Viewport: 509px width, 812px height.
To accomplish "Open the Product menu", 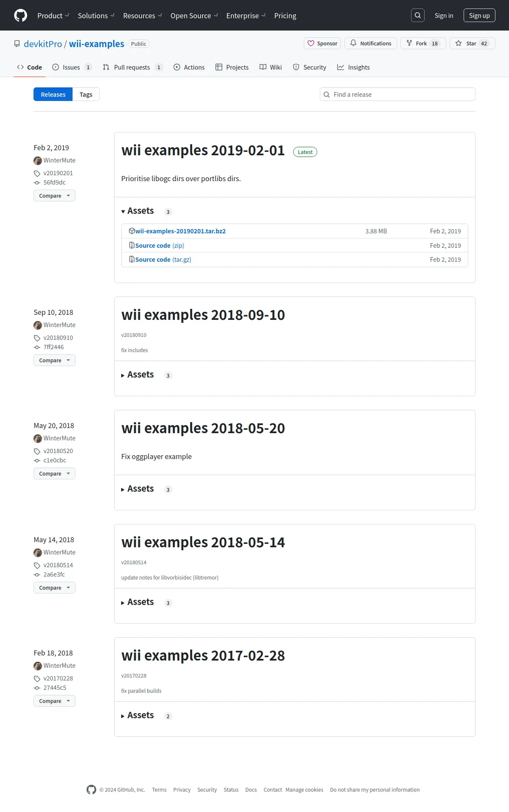I will pos(53,16).
